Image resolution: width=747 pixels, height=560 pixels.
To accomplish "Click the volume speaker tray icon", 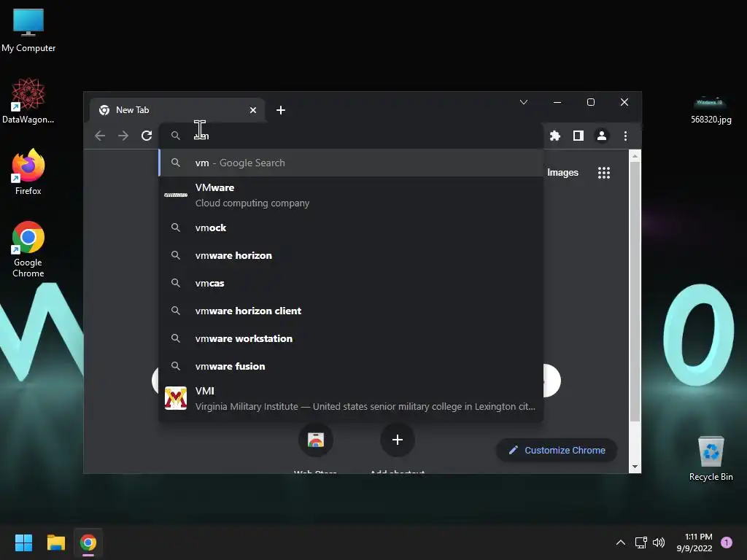I will [659, 542].
